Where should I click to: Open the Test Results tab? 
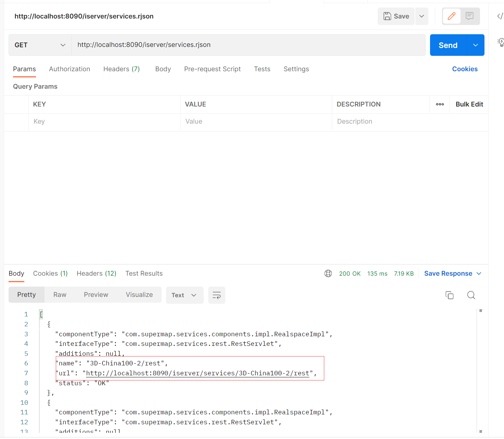[144, 274]
